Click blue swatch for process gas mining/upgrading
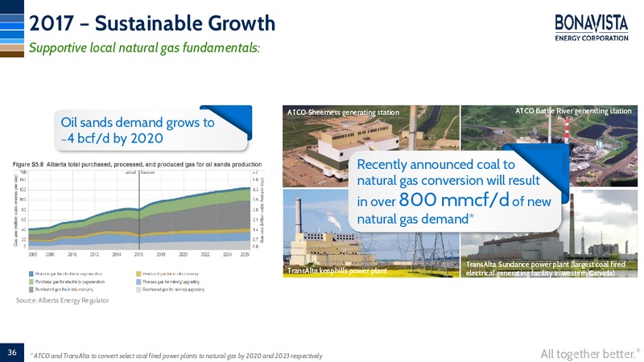This screenshot has height=362, width=644. [138, 282]
